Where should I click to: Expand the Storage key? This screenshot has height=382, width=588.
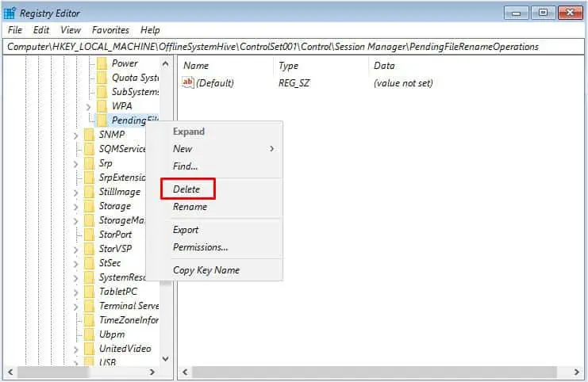click(x=75, y=207)
